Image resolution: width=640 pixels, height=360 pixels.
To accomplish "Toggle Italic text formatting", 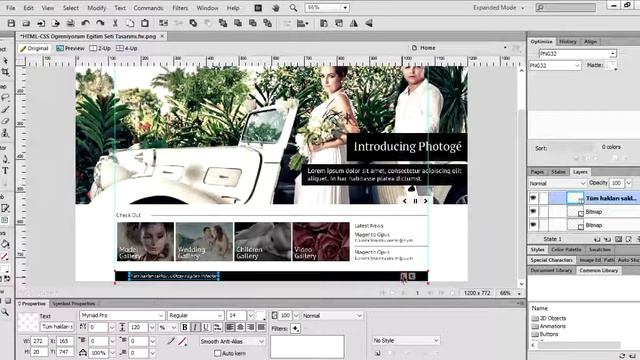I will pyautogui.click(x=195, y=327).
